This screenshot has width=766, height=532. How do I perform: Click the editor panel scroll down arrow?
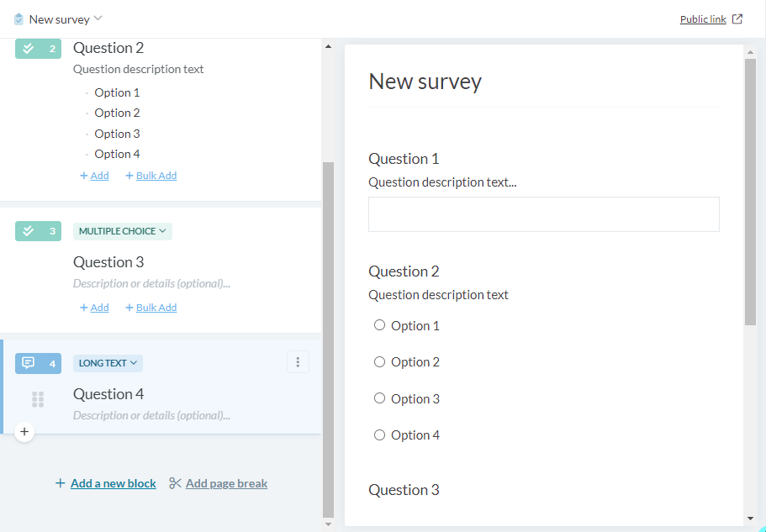[x=328, y=524]
